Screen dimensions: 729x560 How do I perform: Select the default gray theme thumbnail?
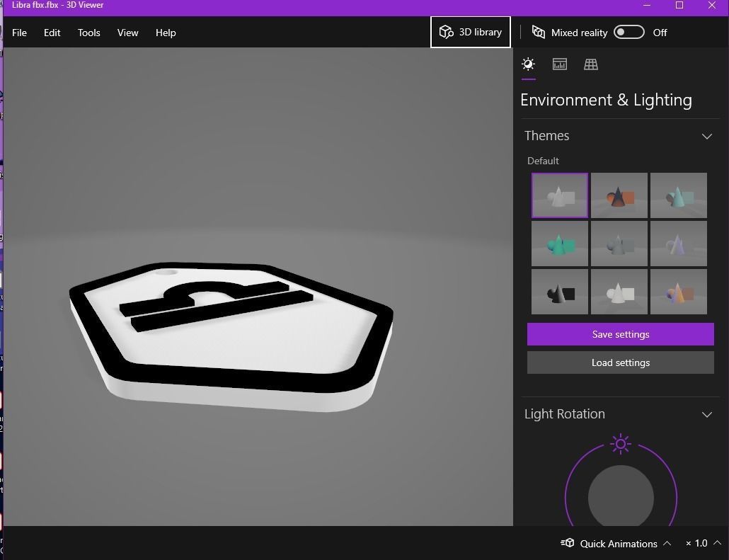560,195
